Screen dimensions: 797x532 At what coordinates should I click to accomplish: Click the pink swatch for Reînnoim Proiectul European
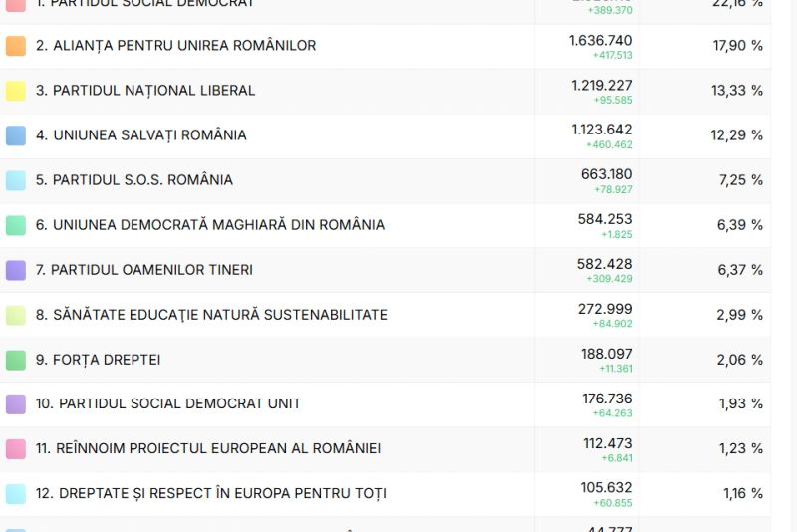(x=16, y=449)
